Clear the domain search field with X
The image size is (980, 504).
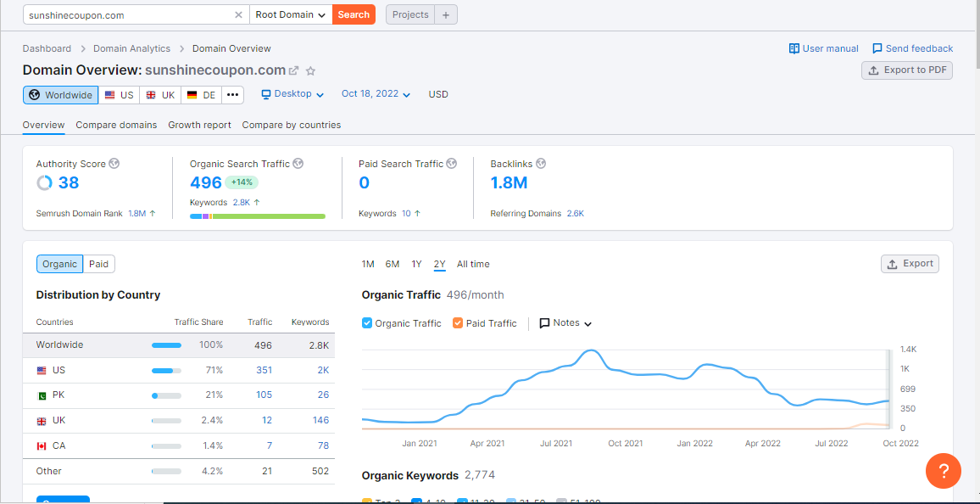pyautogui.click(x=238, y=14)
